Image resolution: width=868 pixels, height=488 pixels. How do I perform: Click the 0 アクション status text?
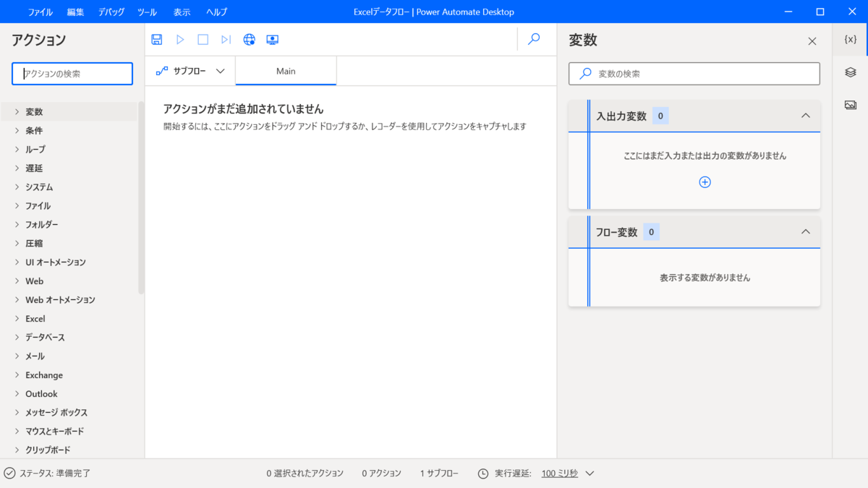point(381,474)
